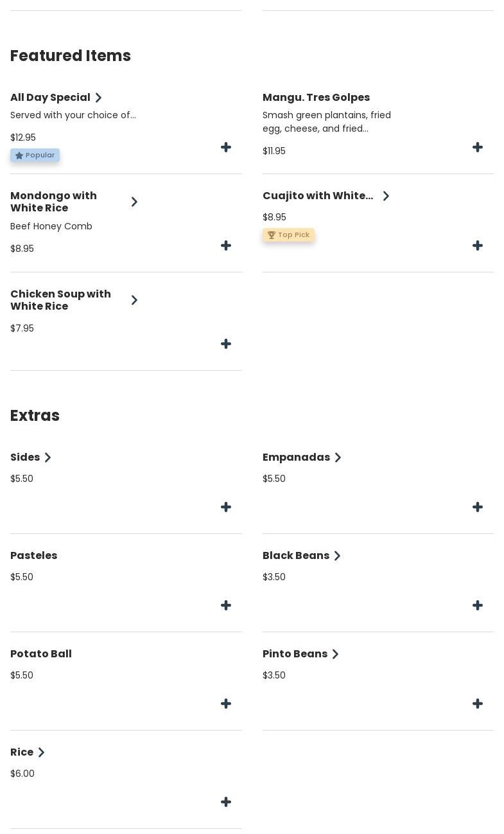Add Black Beans with plus icon

(478, 606)
